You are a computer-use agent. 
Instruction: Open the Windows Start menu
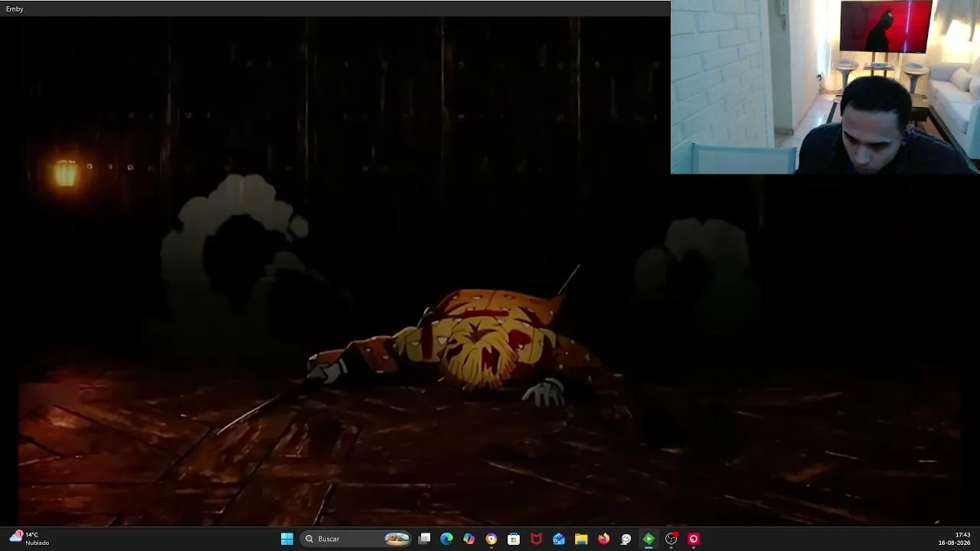pyautogui.click(x=287, y=539)
